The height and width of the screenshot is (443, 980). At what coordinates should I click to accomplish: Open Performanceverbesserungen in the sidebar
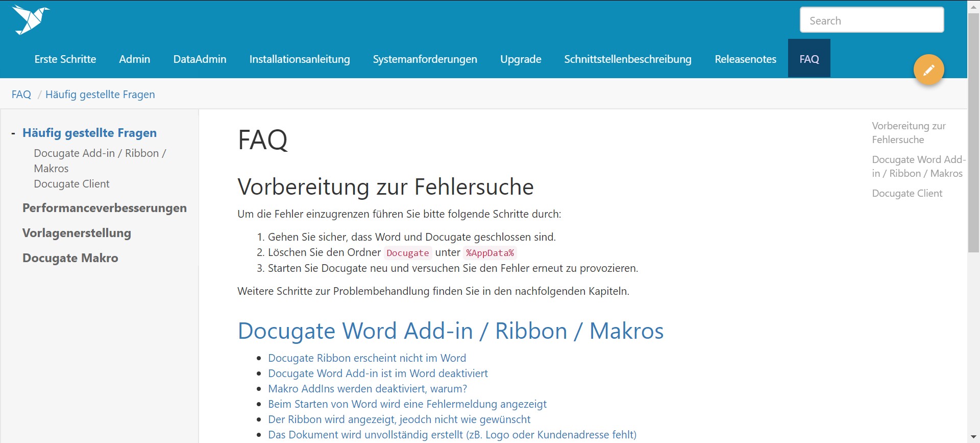[x=105, y=208]
